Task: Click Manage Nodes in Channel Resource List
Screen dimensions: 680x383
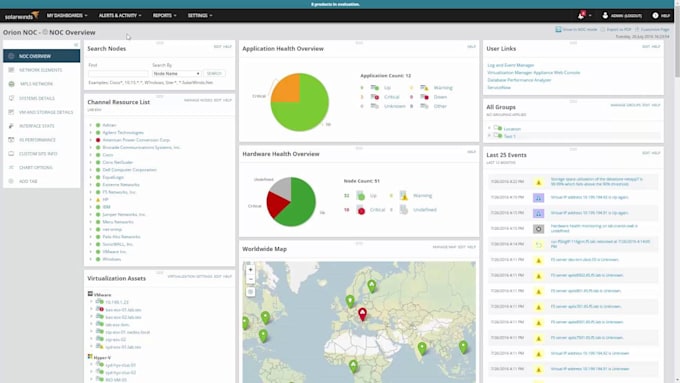Action: click(198, 100)
